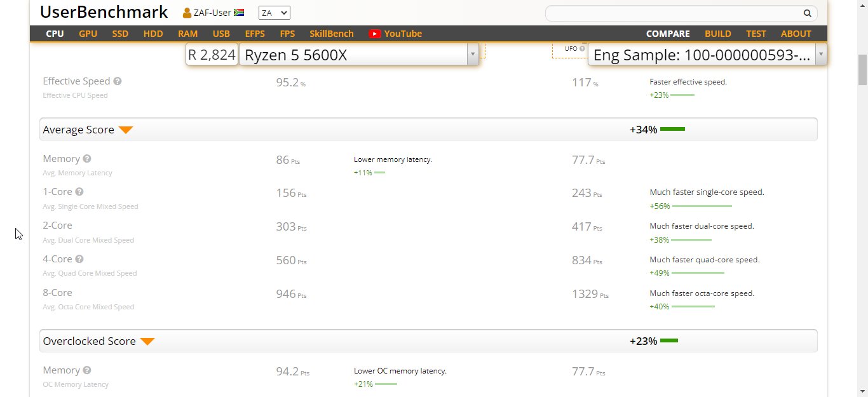Click the ZAF-User account link
Screen dimensions: 868x397
pos(212,13)
